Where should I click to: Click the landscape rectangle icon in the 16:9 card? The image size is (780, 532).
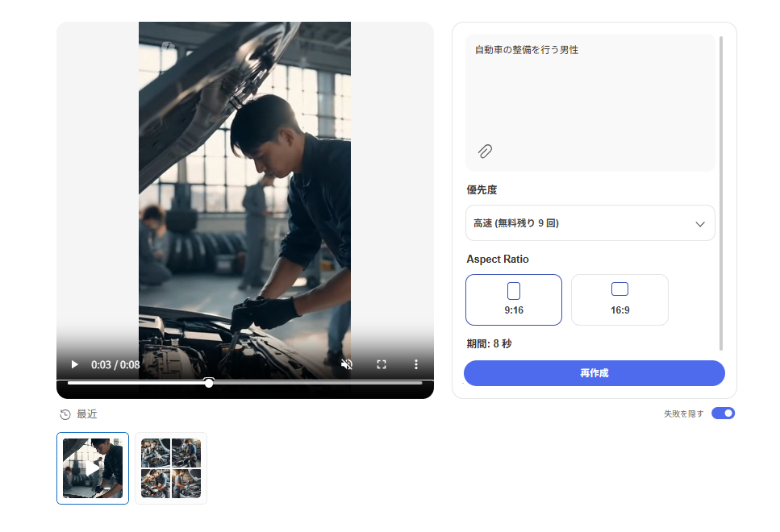(x=619, y=288)
